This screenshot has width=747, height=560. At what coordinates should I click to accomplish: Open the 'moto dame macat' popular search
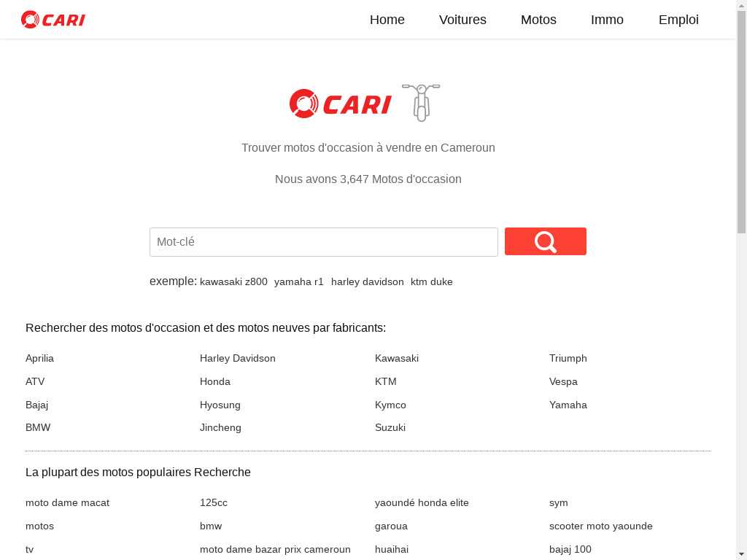[68, 503]
